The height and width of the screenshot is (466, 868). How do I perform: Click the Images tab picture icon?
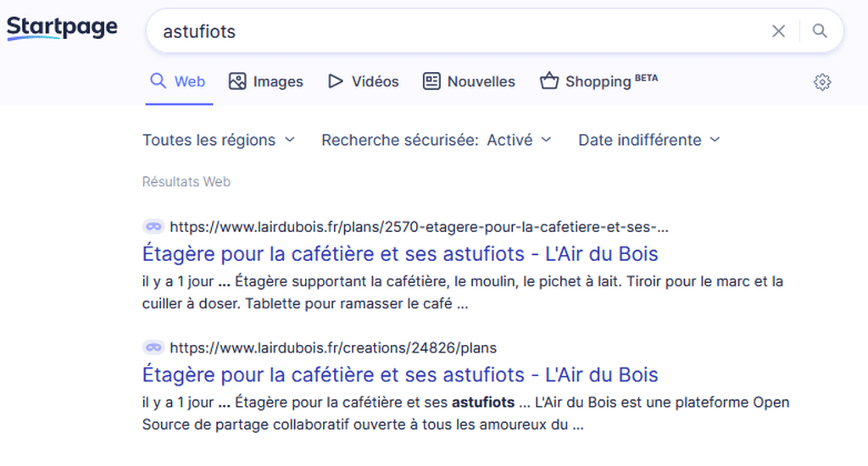237,81
